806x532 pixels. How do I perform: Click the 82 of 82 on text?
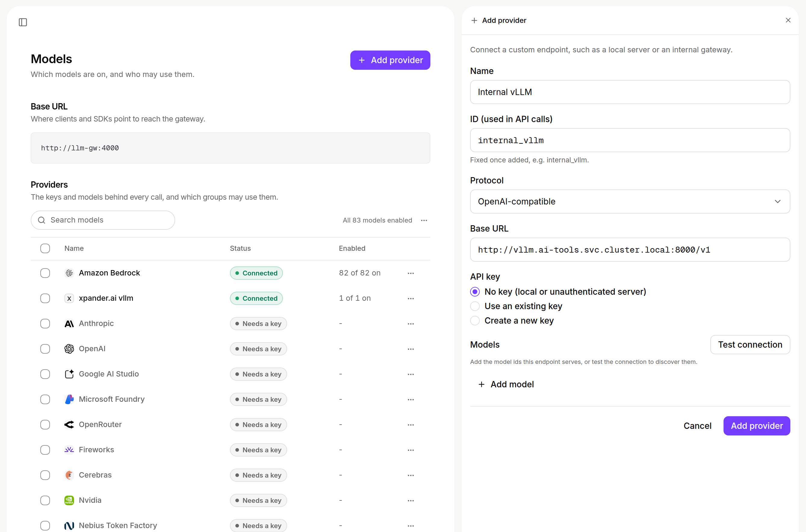click(360, 273)
